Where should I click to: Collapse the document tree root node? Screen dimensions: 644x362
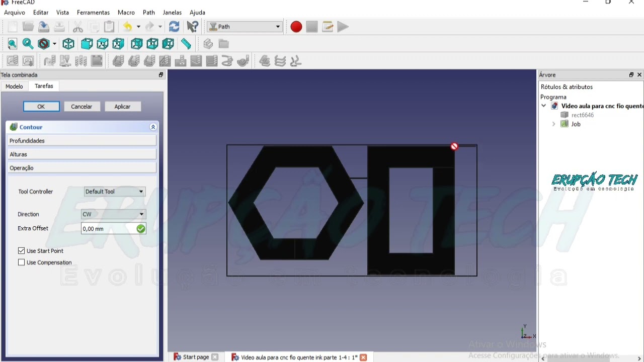[544, 106]
